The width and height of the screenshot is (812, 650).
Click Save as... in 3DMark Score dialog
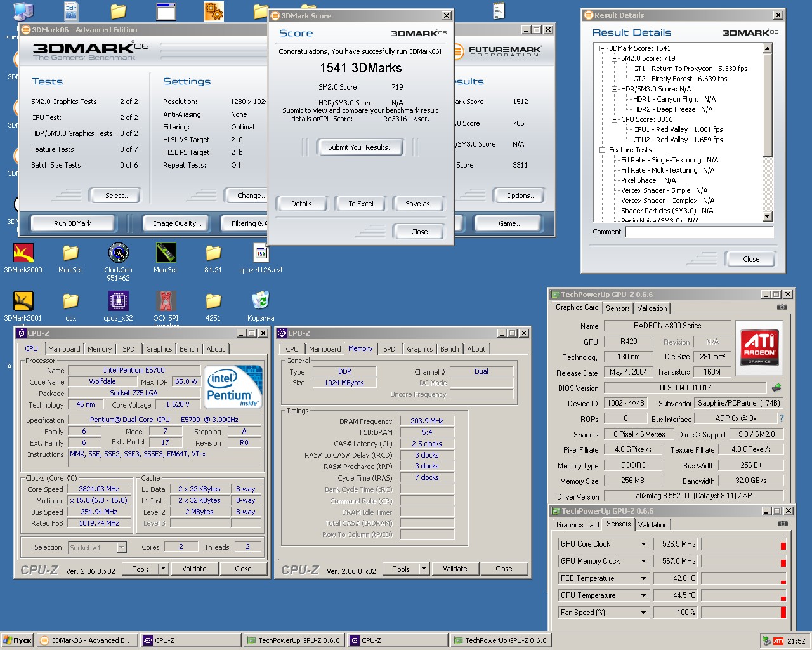(x=421, y=204)
